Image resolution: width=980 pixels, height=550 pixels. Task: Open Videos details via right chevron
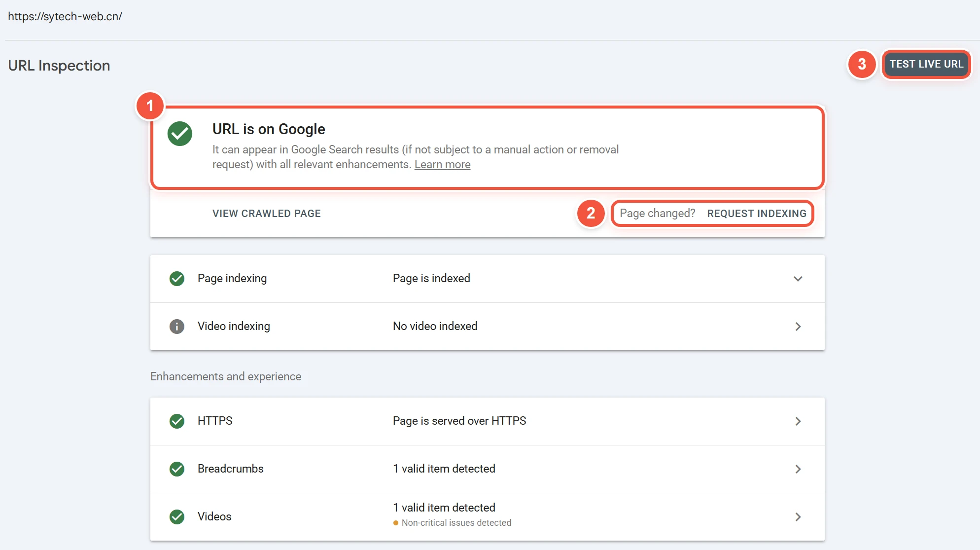798,517
